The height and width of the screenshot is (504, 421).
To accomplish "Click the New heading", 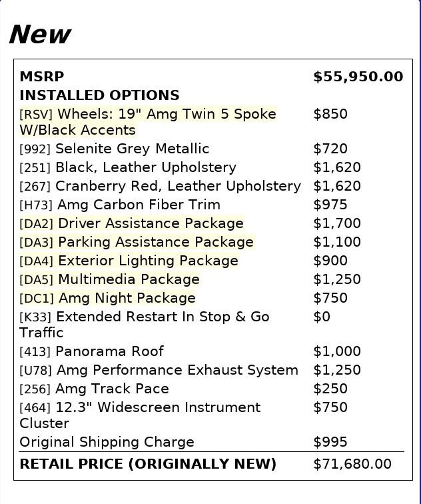I will tap(40, 35).
